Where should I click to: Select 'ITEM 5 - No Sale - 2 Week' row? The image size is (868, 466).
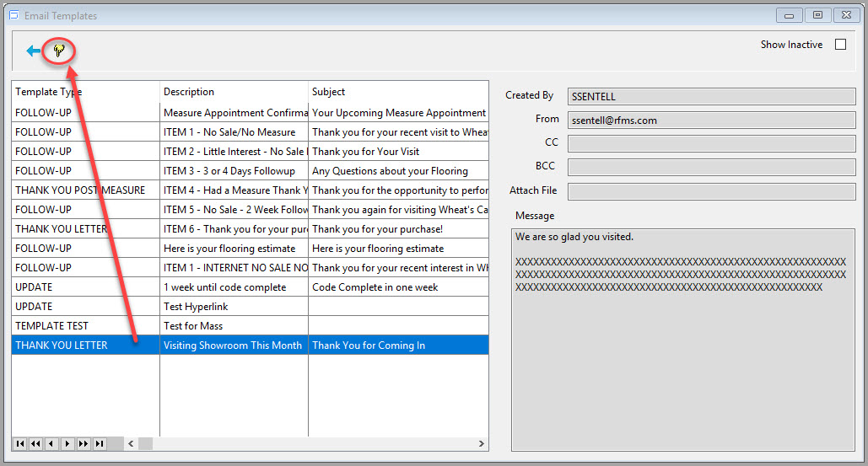point(251,210)
